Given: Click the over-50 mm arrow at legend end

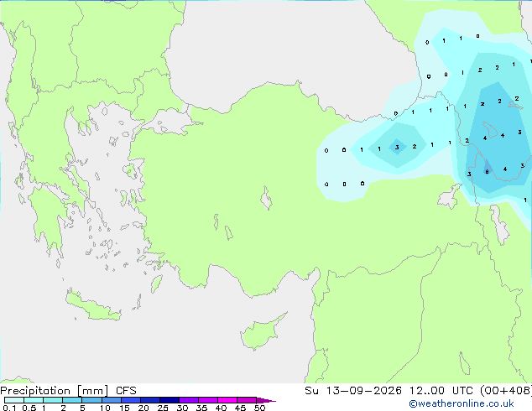Looking at the screenshot, I should (x=266, y=400).
